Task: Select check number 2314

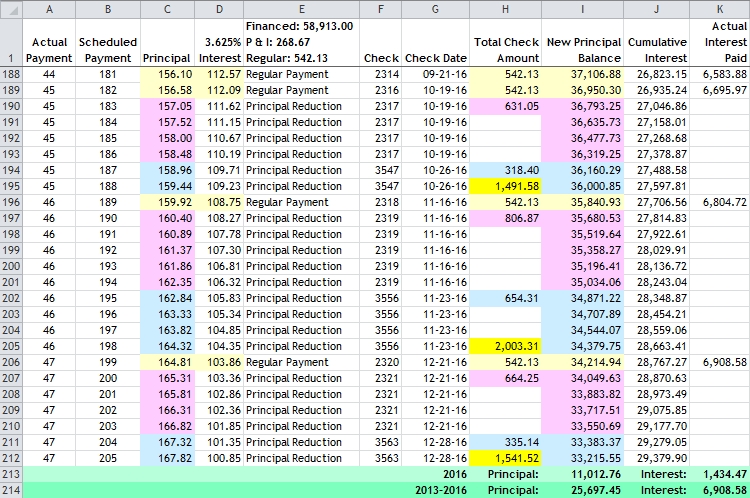Action: [x=381, y=74]
